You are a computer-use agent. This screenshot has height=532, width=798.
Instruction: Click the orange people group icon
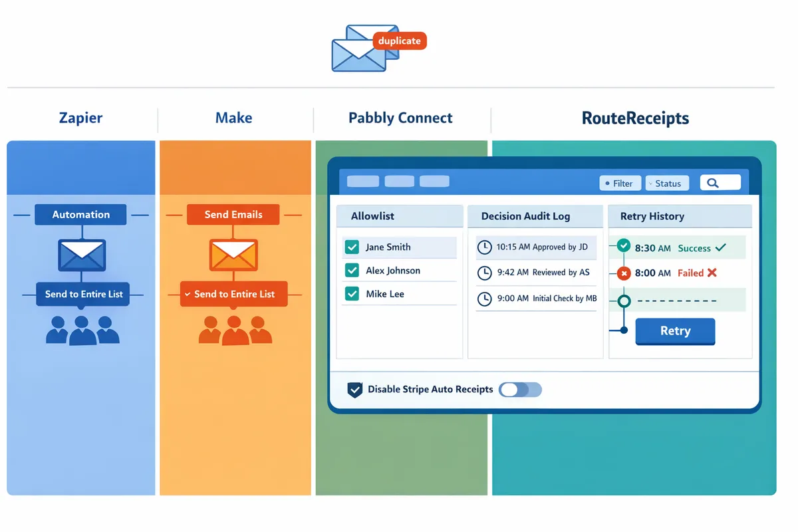(x=235, y=329)
